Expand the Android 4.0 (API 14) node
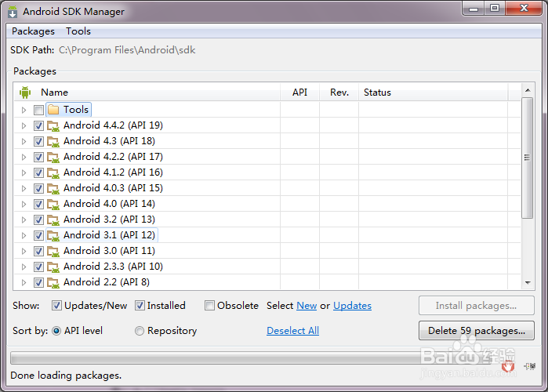548x392 pixels. pyautogui.click(x=24, y=205)
